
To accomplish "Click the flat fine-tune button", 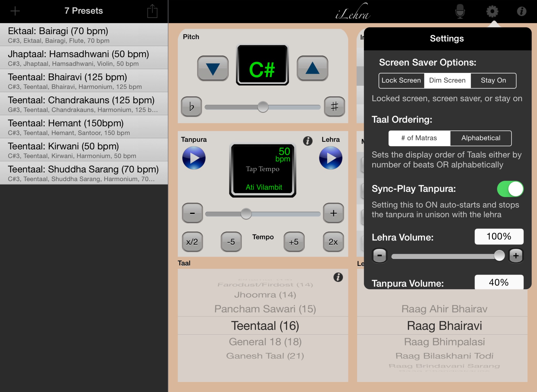I will click(191, 107).
